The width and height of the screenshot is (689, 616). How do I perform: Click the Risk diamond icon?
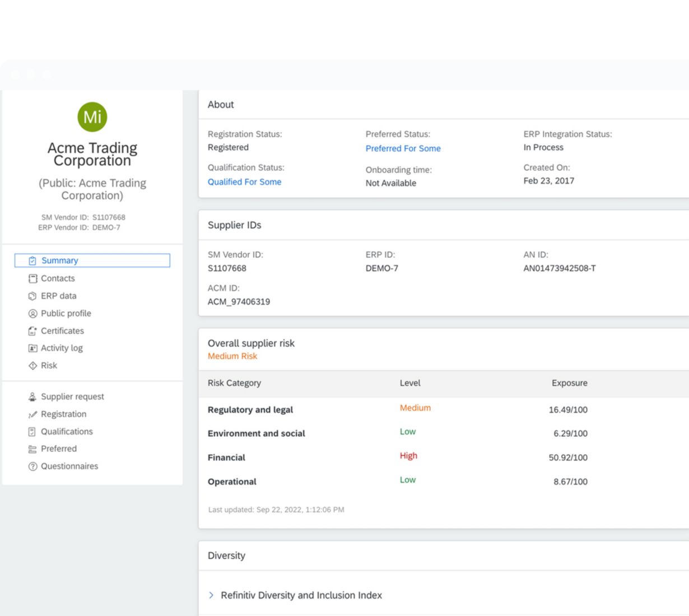pos(32,366)
